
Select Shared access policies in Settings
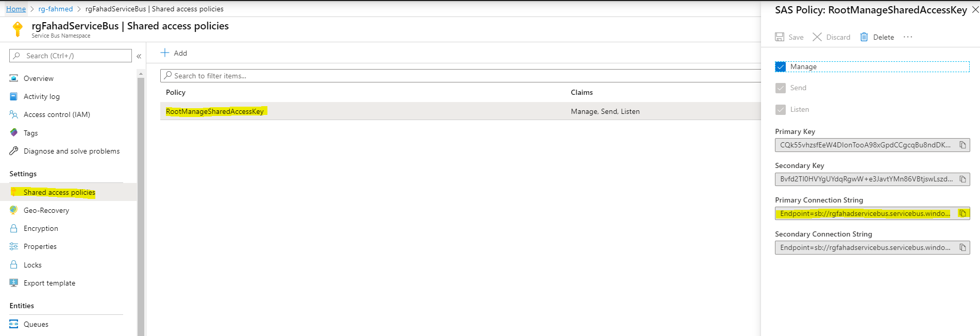(59, 192)
